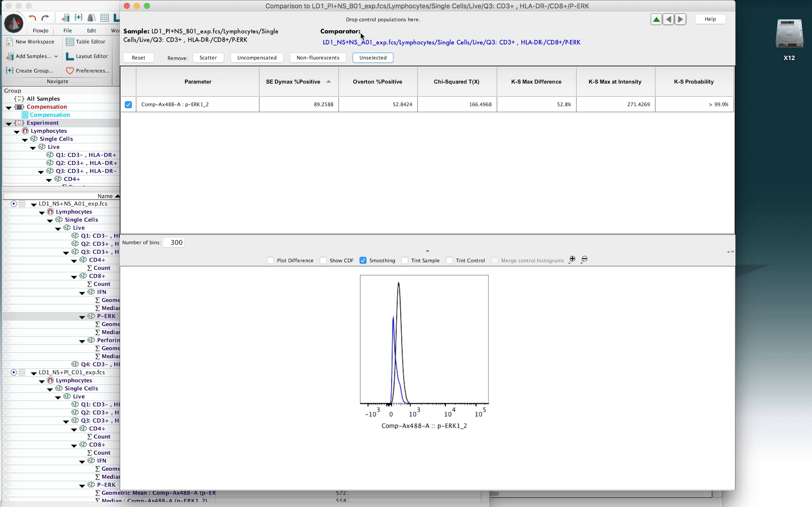Open the File ribbon tab

pyautogui.click(x=67, y=30)
